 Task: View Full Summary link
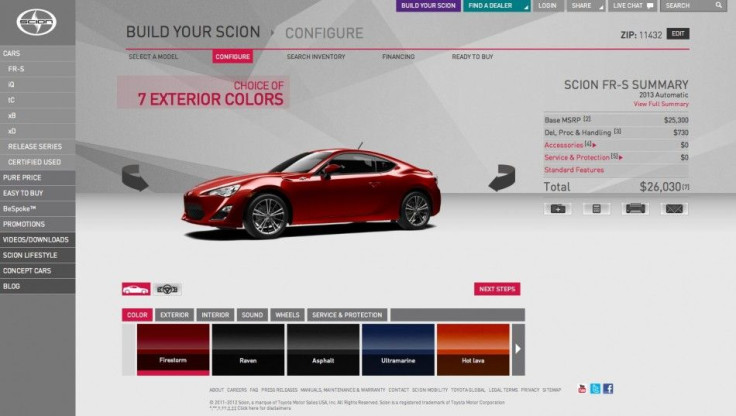click(x=661, y=104)
